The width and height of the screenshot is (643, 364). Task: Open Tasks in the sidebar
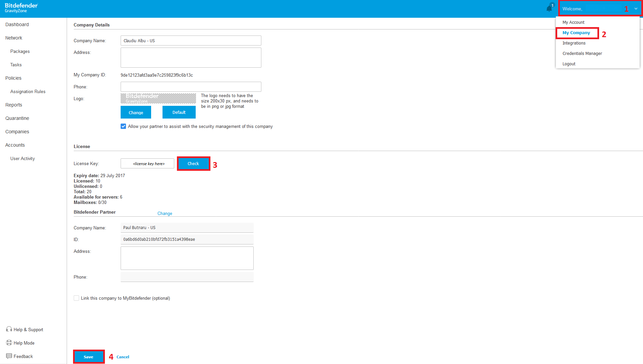coord(16,65)
